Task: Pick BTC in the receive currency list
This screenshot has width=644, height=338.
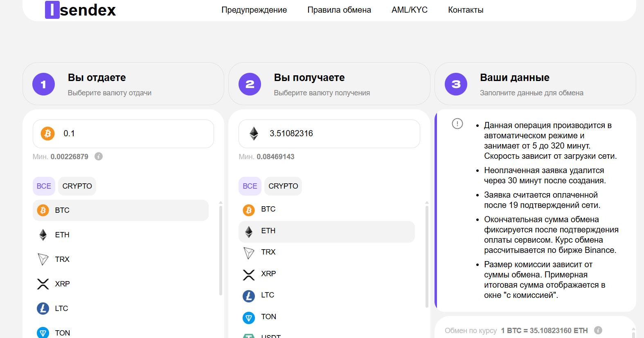Action: pos(327,209)
